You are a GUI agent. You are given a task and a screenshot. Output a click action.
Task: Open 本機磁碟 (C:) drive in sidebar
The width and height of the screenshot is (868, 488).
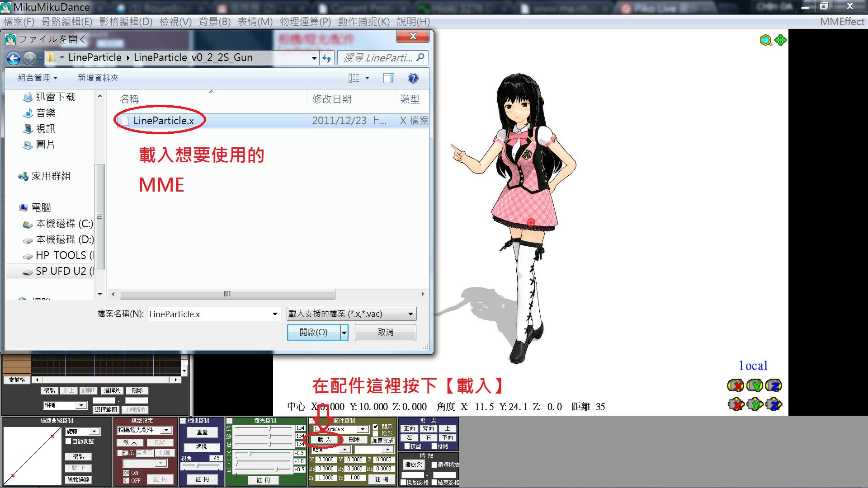pos(57,224)
